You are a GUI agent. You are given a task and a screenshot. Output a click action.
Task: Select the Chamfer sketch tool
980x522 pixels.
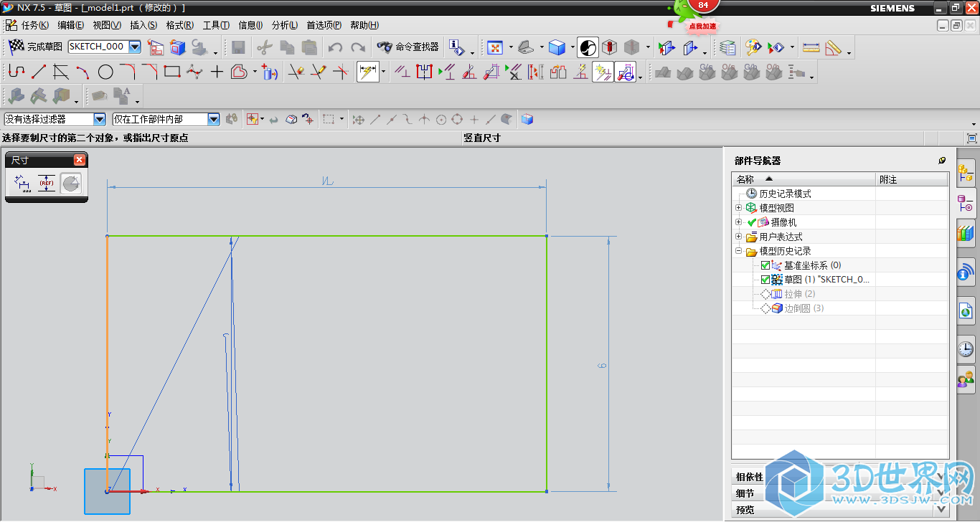point(150,72)
